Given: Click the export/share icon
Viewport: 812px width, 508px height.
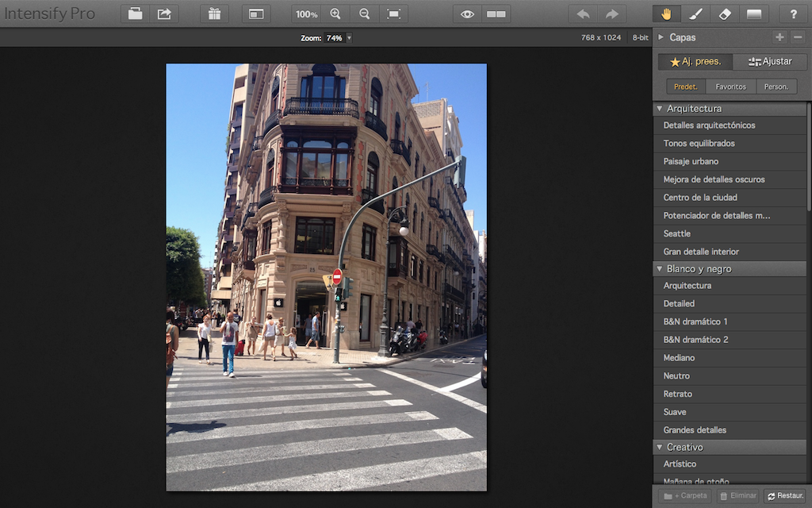Looking at the screenshot, I should click(164, 14).
